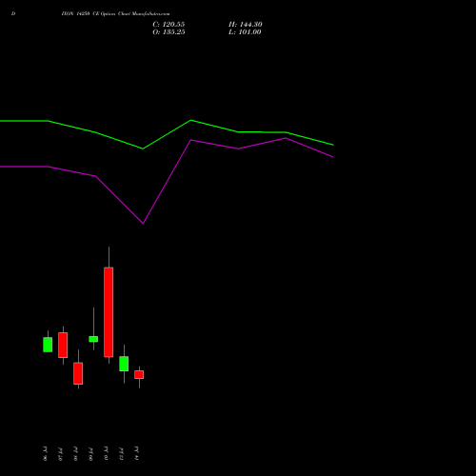Click the open value O: 135.25
The width and height of the screenshot is (476, 476).
pos(169,32)
